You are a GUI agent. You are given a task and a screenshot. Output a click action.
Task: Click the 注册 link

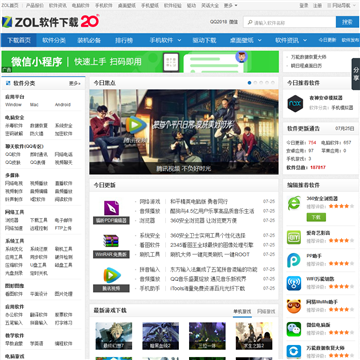tap(317, 5)
